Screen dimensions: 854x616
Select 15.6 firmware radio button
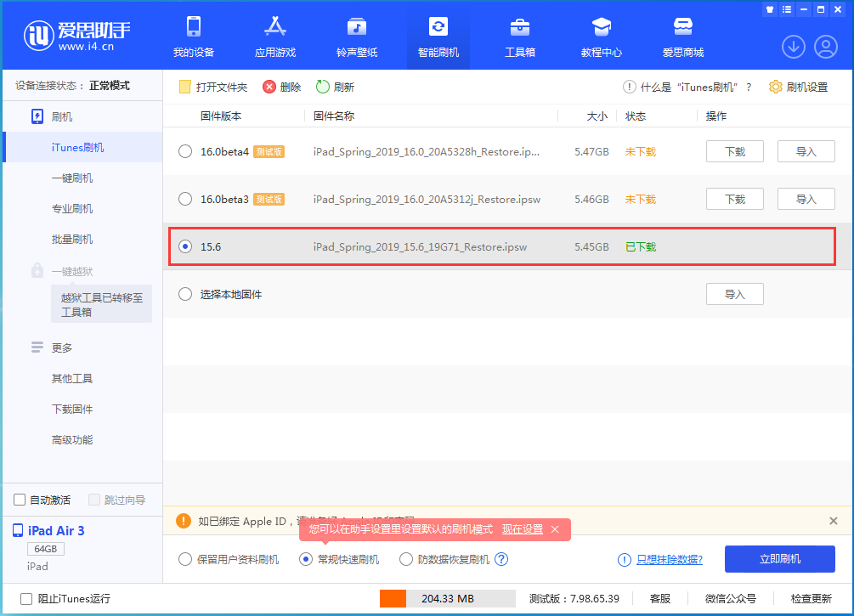point(185,246)
